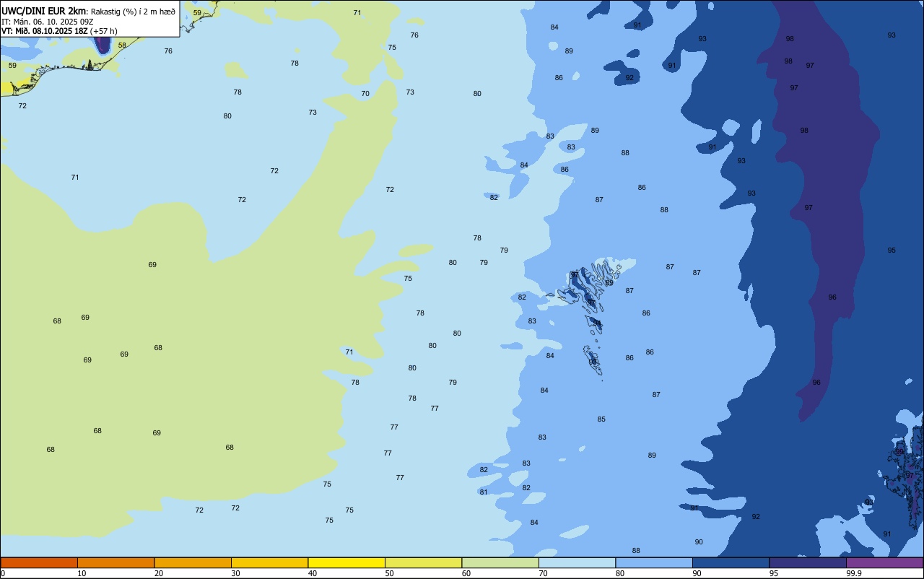Image resolution: width=924 pixels, height=579 pixels.
Task: Click the '60' legend tick label
Action: point(466,573)
